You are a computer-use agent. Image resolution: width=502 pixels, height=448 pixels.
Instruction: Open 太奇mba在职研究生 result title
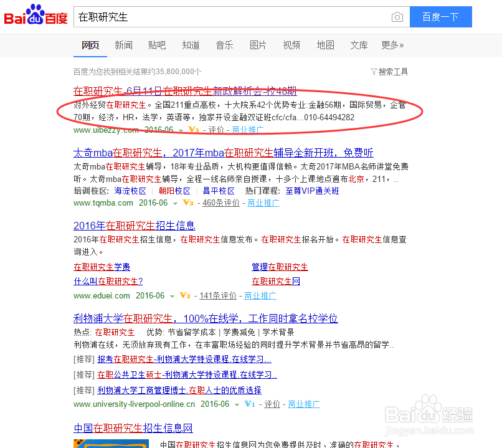pyautogui.click(x=224, y=153)
